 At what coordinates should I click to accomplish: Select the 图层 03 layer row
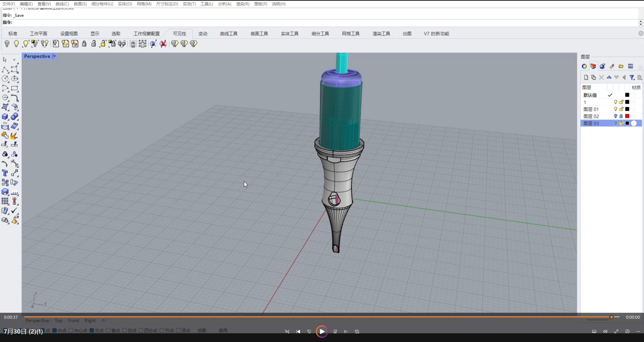(x=611, y=123)
